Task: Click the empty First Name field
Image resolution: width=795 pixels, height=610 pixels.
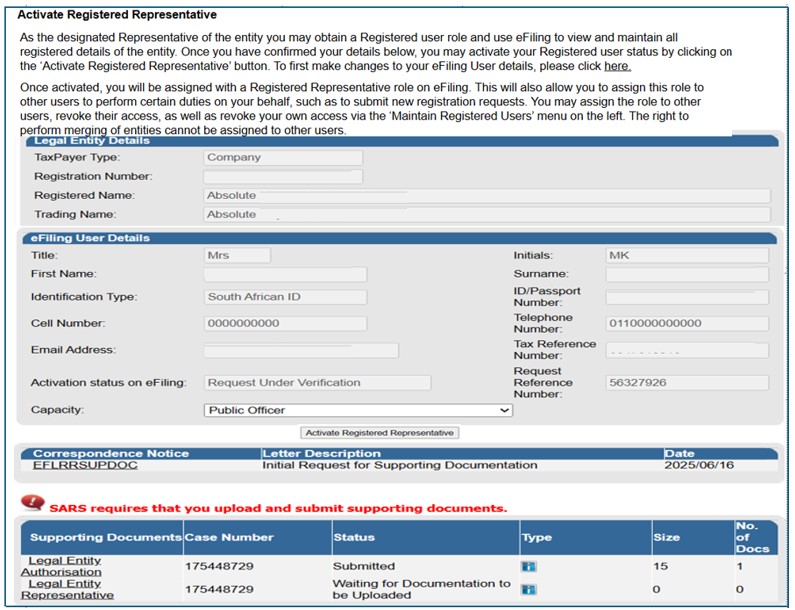Action: 285,274
